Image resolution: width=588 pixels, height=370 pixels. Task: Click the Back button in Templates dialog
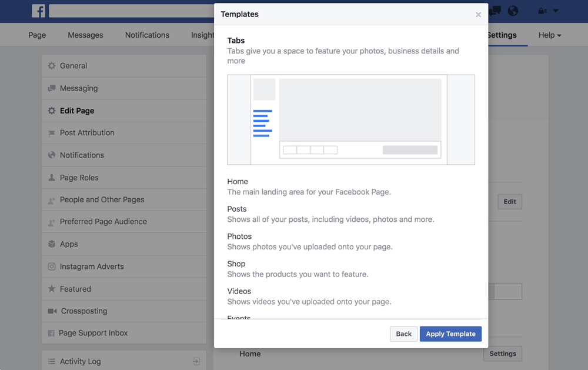click(x=403, y=334)
